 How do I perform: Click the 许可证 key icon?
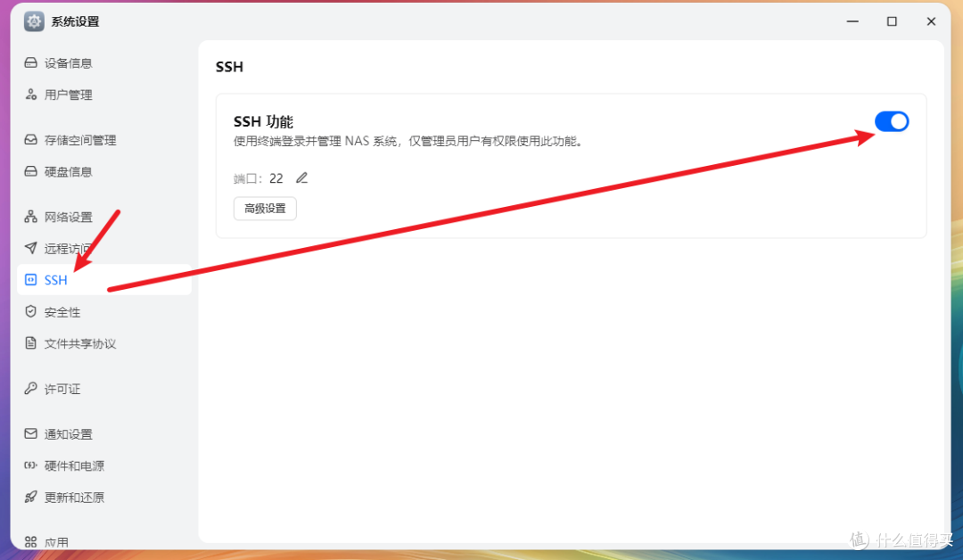pyautogui.click(x=30, y=388)
